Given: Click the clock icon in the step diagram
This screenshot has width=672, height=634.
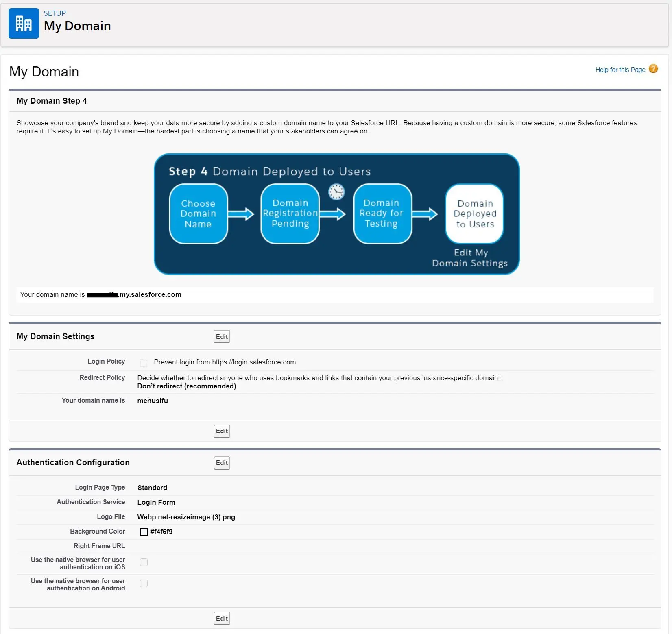Looking at the screenshot, I should (336, 192).
